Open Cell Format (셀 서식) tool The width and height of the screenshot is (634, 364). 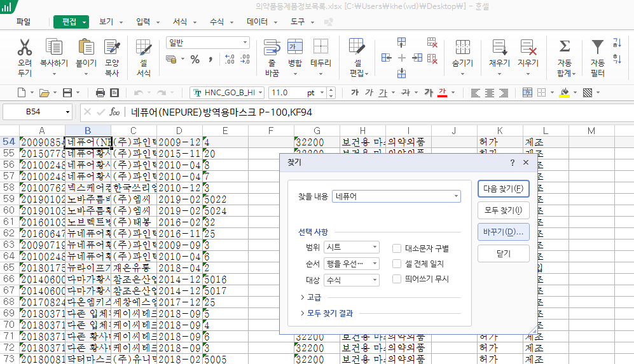144,47
